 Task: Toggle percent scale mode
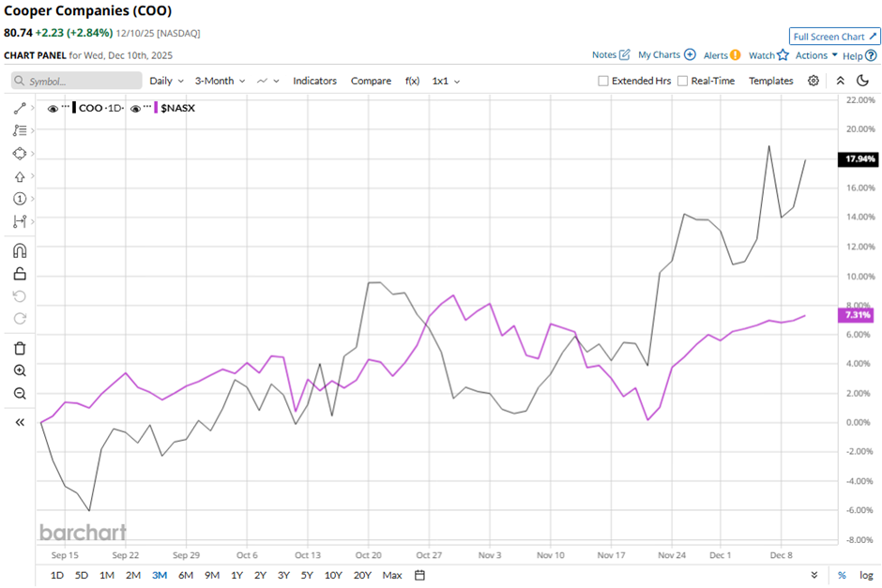(842, 575)
